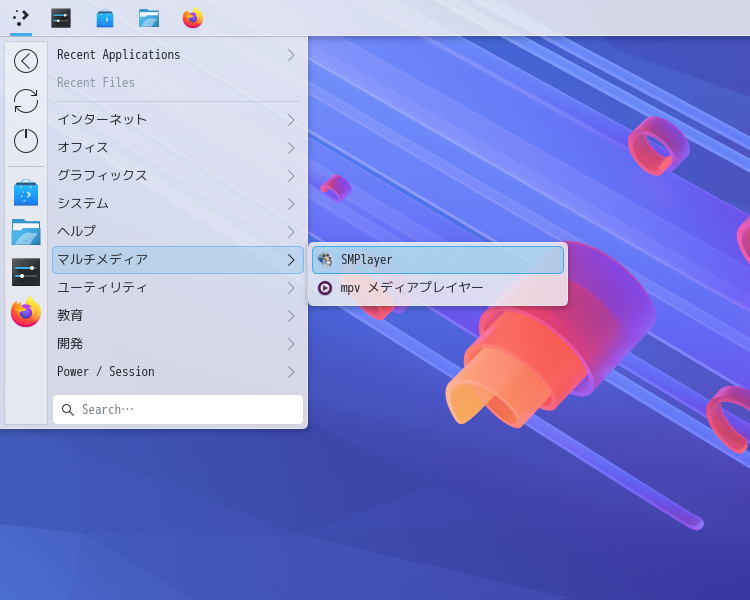Open the 開発 category
The height and width of the screenshot is (600, 750).
tap(178, 344)
